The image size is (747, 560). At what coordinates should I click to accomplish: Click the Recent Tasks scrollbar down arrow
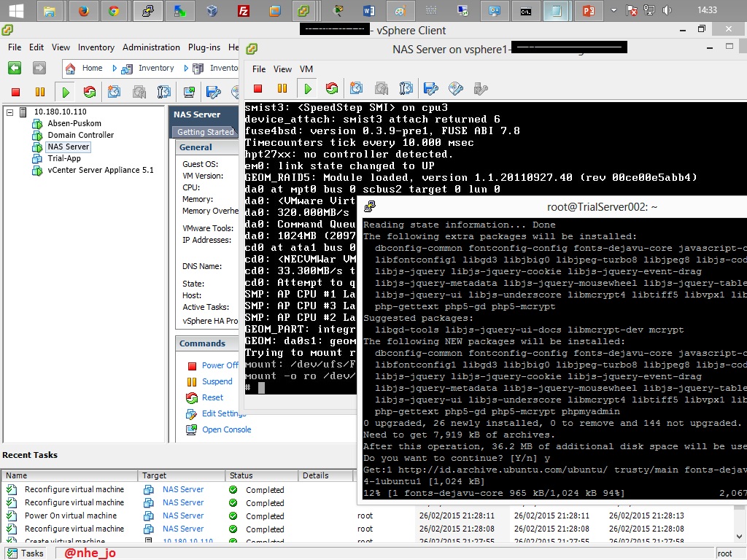pyautogui.click(x=739, y=536)
